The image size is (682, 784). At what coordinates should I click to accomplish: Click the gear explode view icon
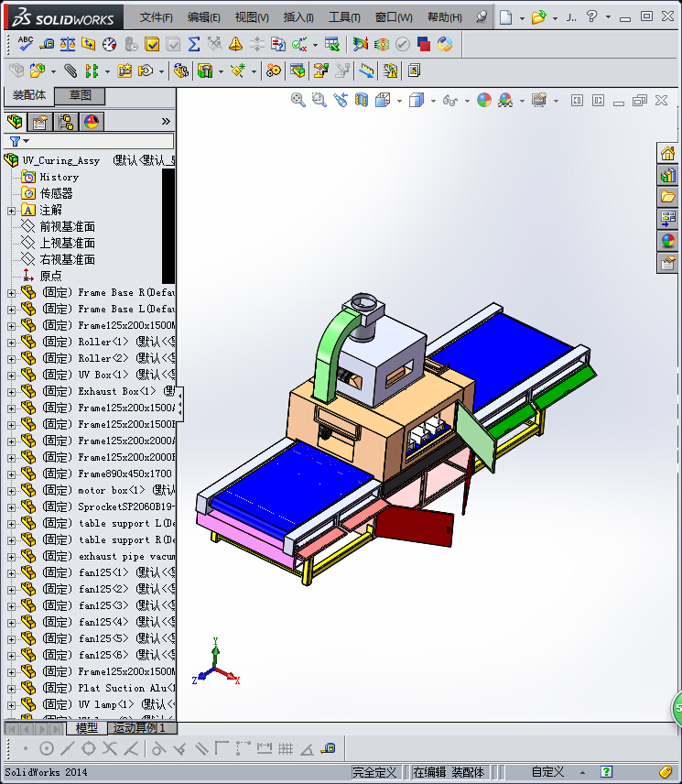(x=274, y=71)
